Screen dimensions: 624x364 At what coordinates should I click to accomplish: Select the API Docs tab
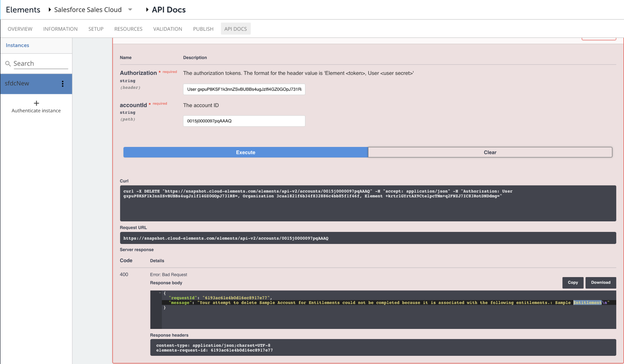click(x=236, y=29)
